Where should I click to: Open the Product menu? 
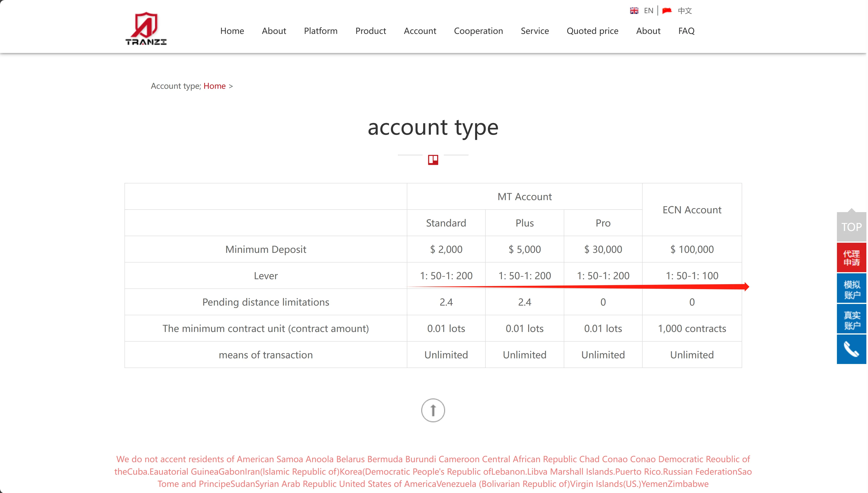[371, 31]
